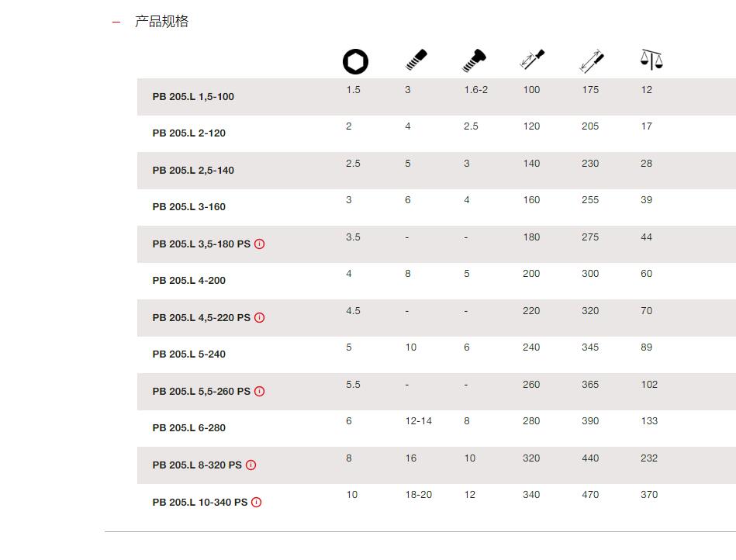Click info icon next to 10-340 PS
Screen dimensions: 736x560
click(256, 503)
